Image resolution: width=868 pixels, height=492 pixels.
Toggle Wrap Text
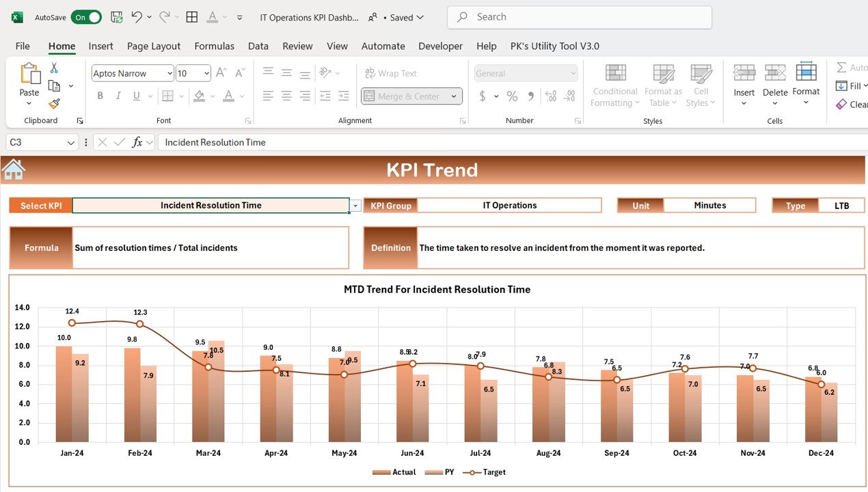[391, 73]
